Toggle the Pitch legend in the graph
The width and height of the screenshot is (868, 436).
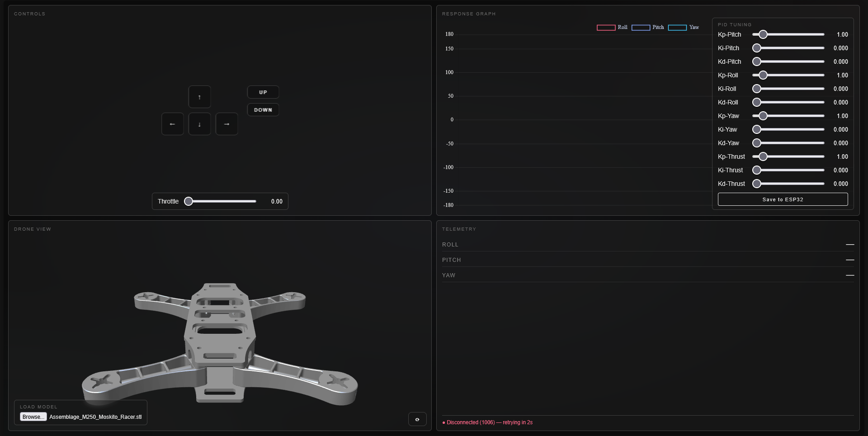647,28
